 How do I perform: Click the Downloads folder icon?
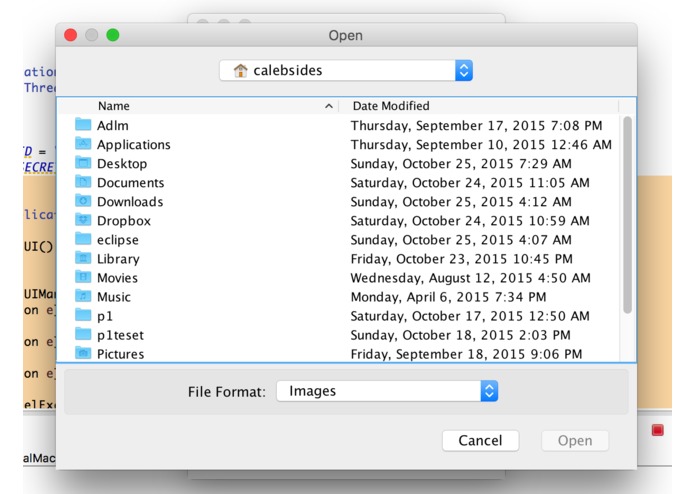[83, 201]
